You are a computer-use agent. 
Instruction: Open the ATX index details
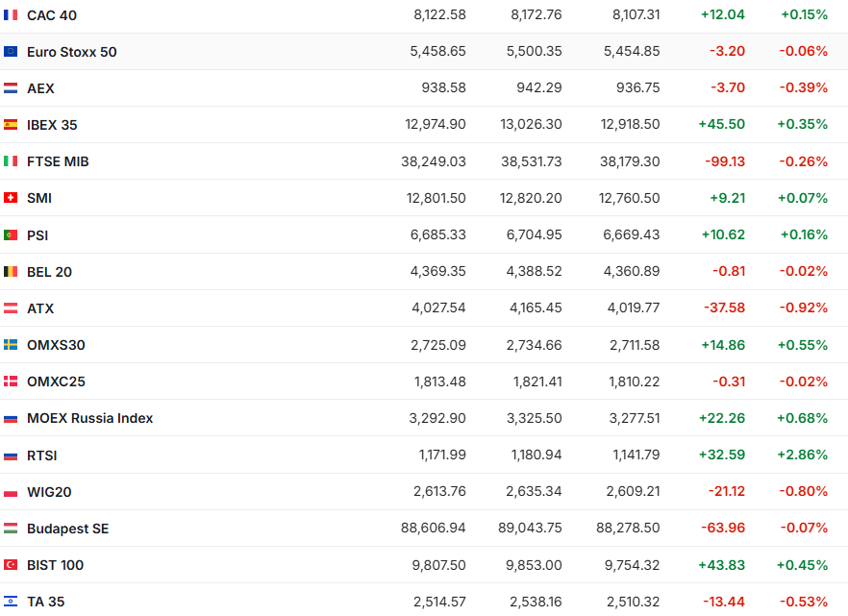[x=40, y=308]
